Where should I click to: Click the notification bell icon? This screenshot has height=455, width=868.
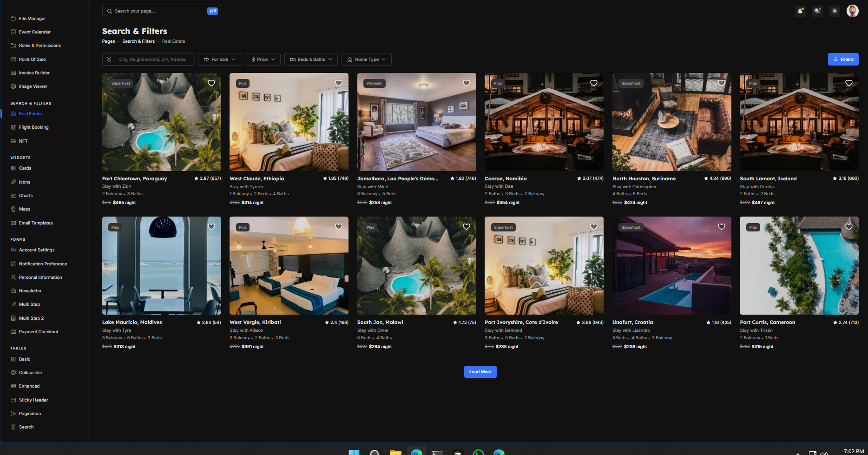click(x=800, y=11)
